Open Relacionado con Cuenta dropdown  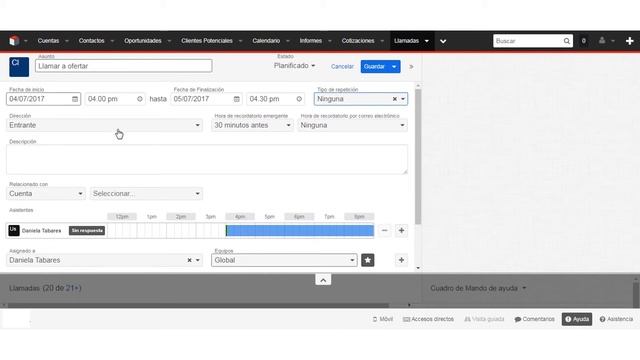pos(46,193)
